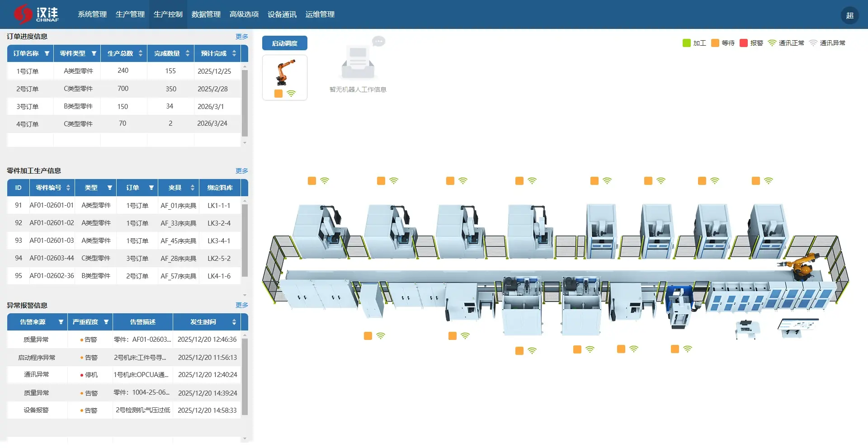Click filter icon on 告警来源 column
Viewport: 868px width, 448px height.
(61, 322)
